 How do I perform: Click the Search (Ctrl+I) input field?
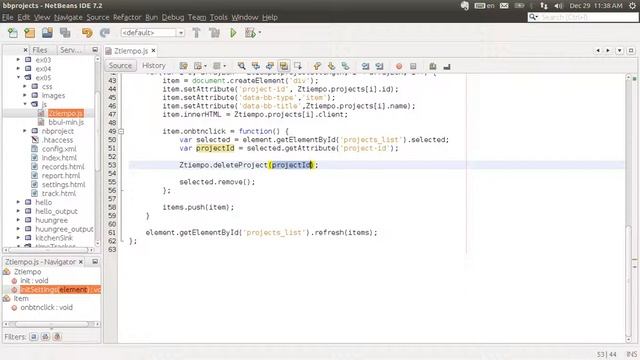(x=588, y=17)
